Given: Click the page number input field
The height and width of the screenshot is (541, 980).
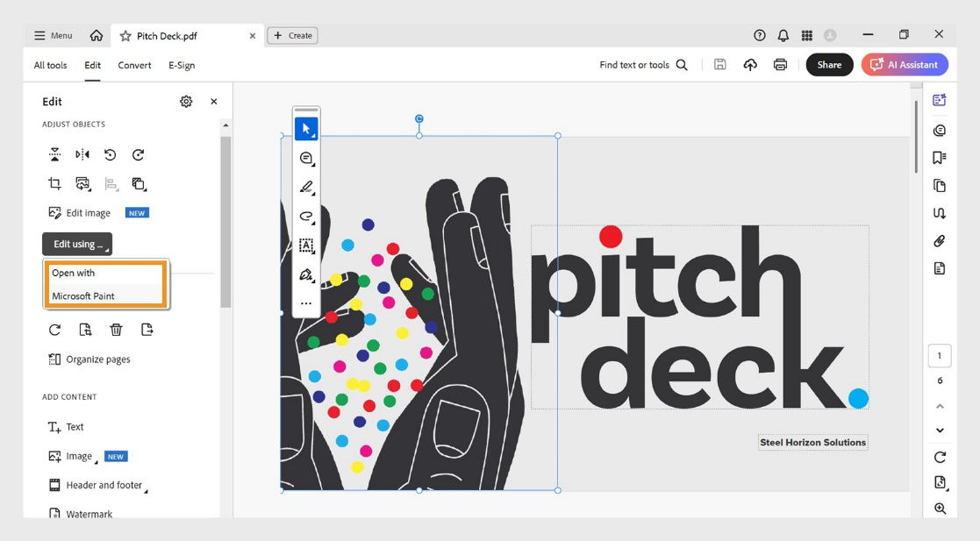Looking at the screenshot, I should tap(939, 355).
